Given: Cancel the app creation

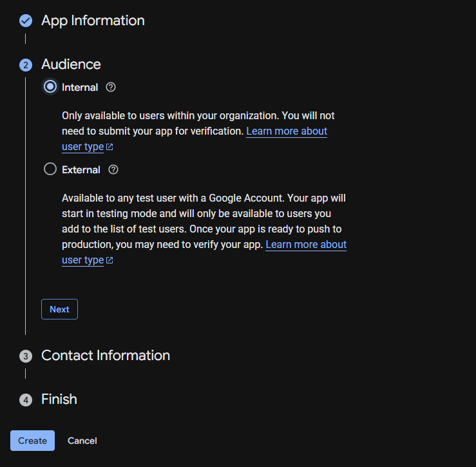Looking at the screenshot, I should [x=82, y=441].
